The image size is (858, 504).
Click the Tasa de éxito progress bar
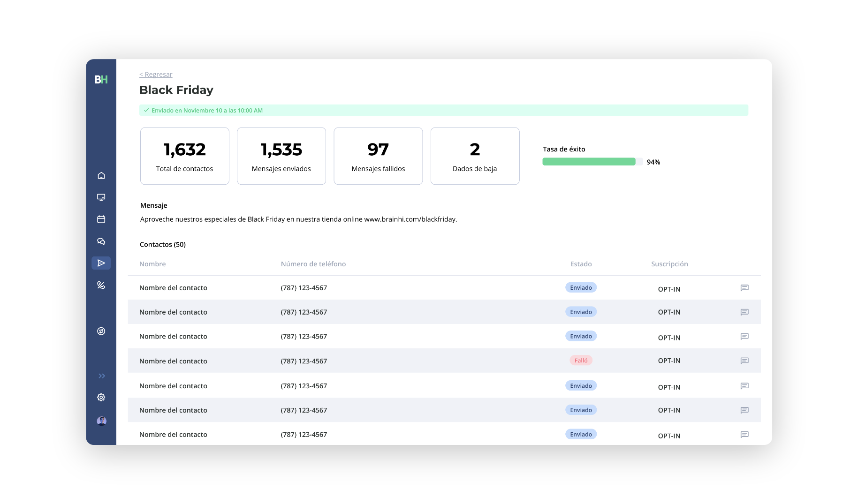[592, 162]
